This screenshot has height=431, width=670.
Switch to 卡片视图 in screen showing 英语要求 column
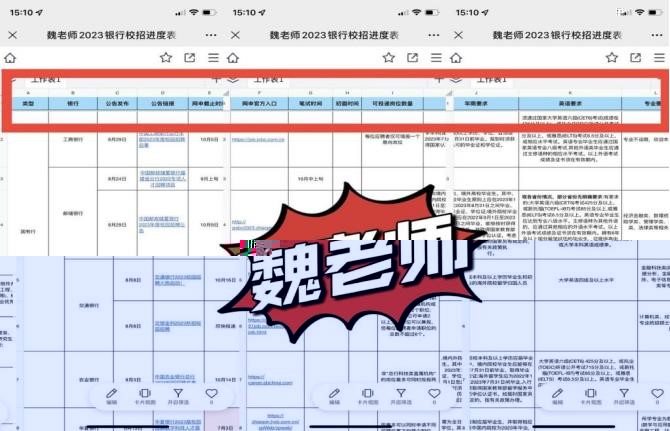click(591, 396)
